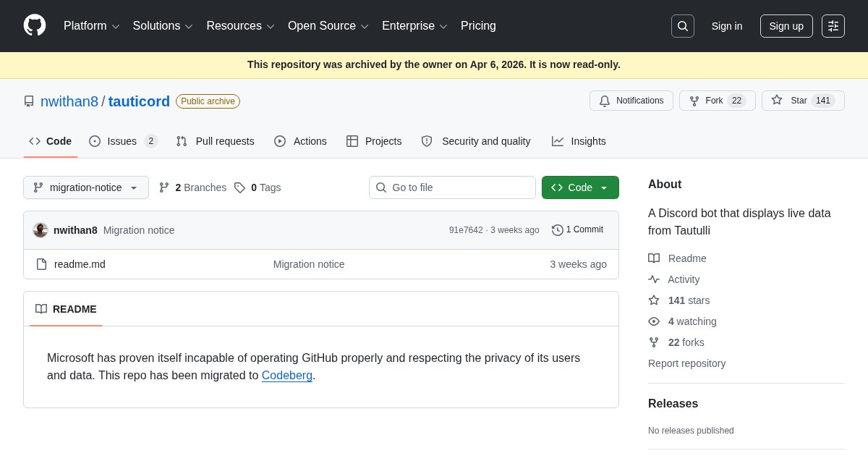Expand the Resources menu
The width and height of the screenshot is (868, 456).
(x=240, y=26)
